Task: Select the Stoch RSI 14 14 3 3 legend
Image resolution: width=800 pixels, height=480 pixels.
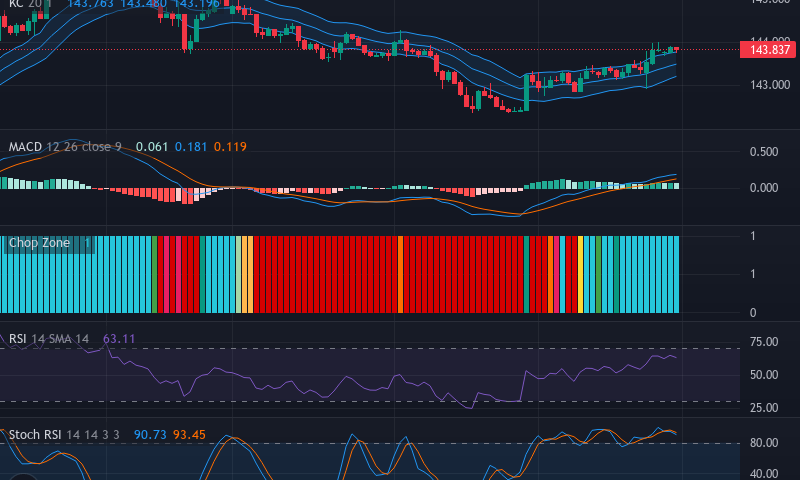Action: coord(64,435)
